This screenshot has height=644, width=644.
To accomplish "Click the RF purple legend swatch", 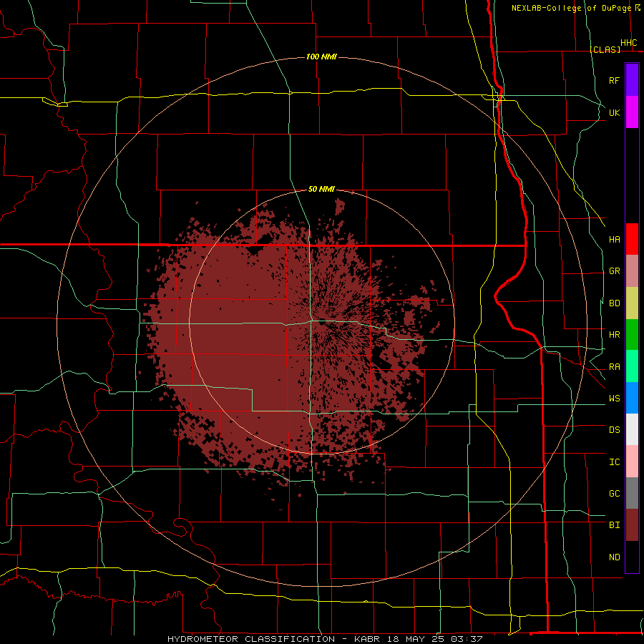I will (632, 80).
